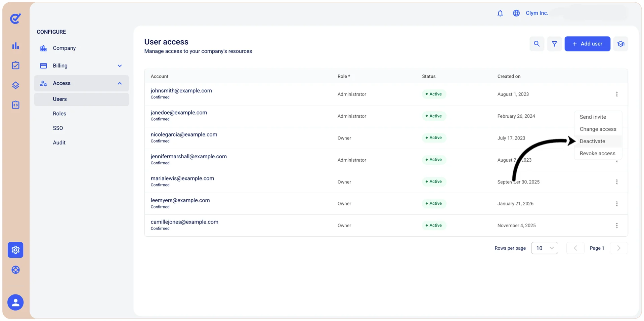Open the SSO submenu item
Screen dimensions: 644x321
[x=58, y=128]
